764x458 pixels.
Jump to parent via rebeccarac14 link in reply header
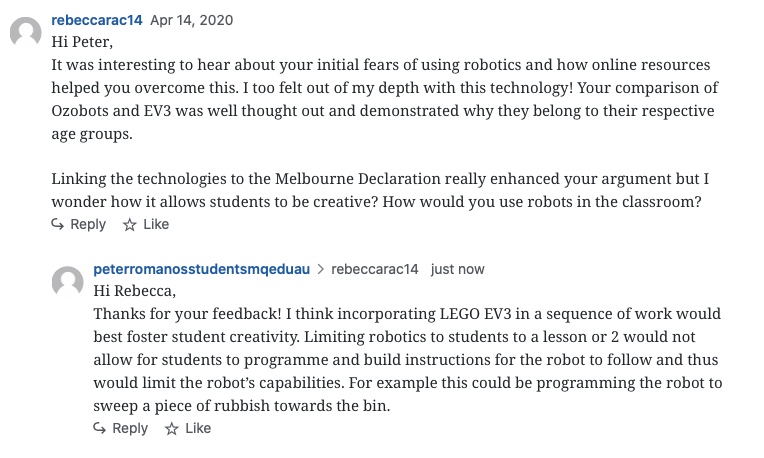tap(373, 269)
